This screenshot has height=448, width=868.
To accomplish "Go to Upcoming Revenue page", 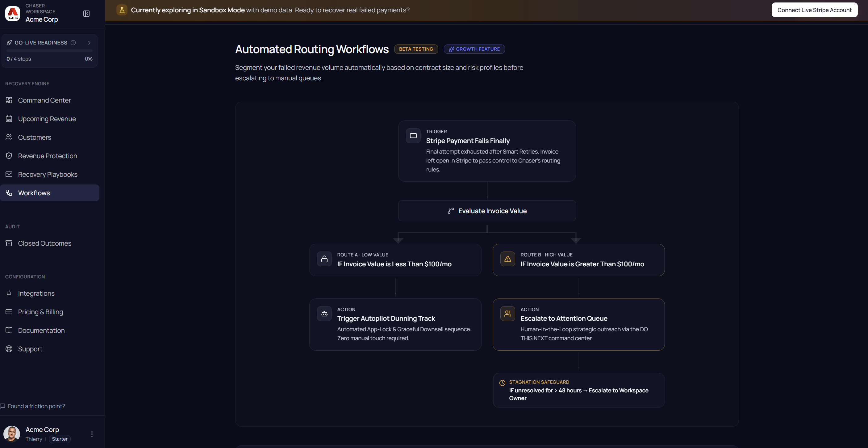I will coord(49,119).
